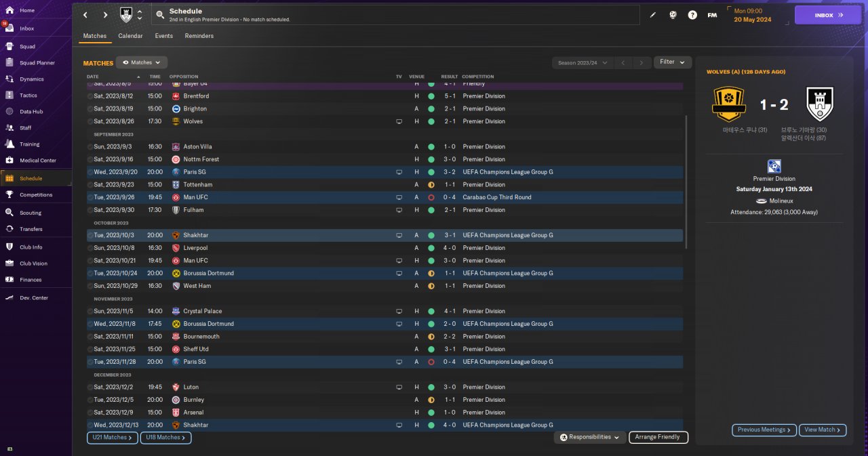Open the Home sidebar icon
Image resolution: width=868 pixels, height=456 pixels.
click(x=9, y=11)
